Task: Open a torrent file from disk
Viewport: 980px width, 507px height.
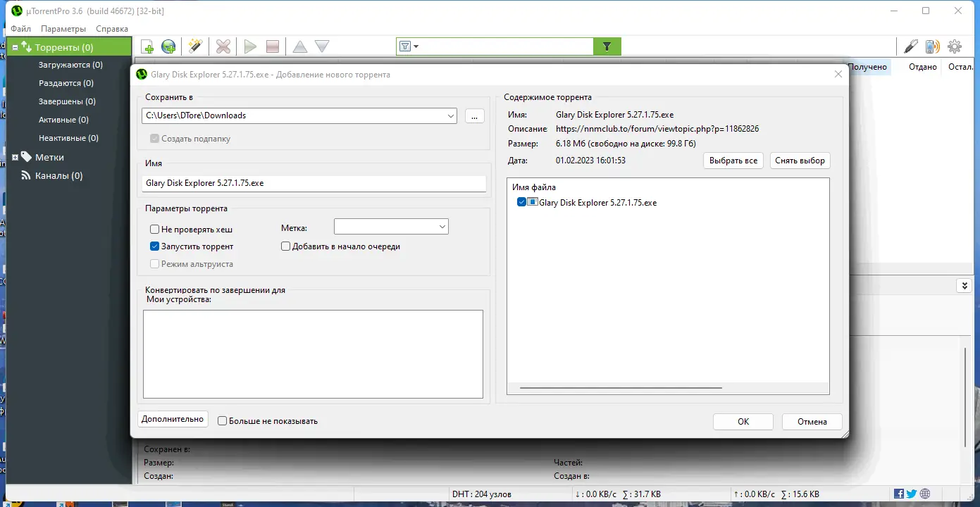Action: tap(147, 46)
